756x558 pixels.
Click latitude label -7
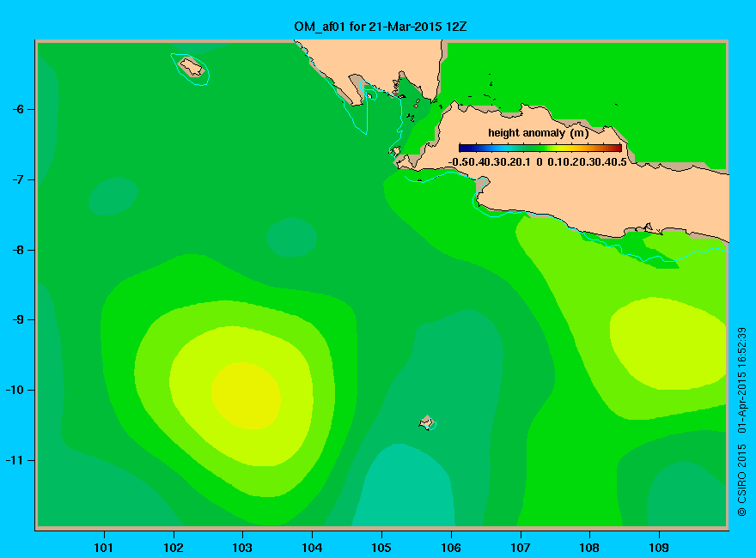(x=18, y=179)
